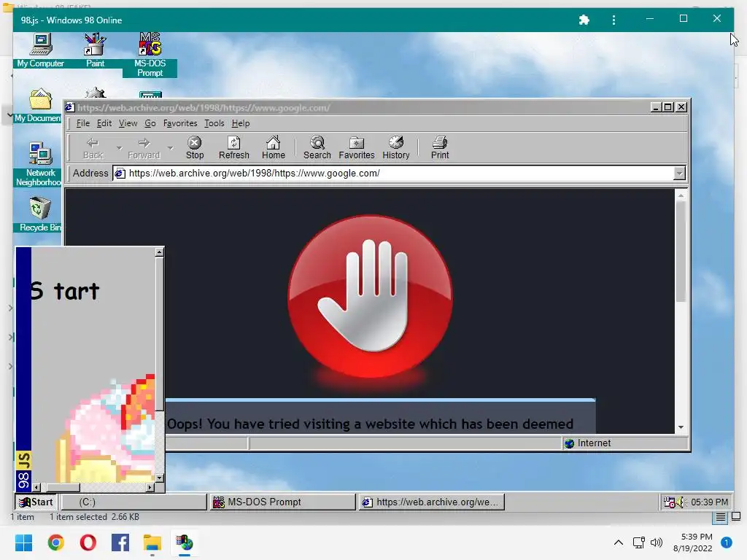Switch to MS-DOS Prompt taskbar button
The height and width of the screenshot is (560, 747).
(283, 502)
